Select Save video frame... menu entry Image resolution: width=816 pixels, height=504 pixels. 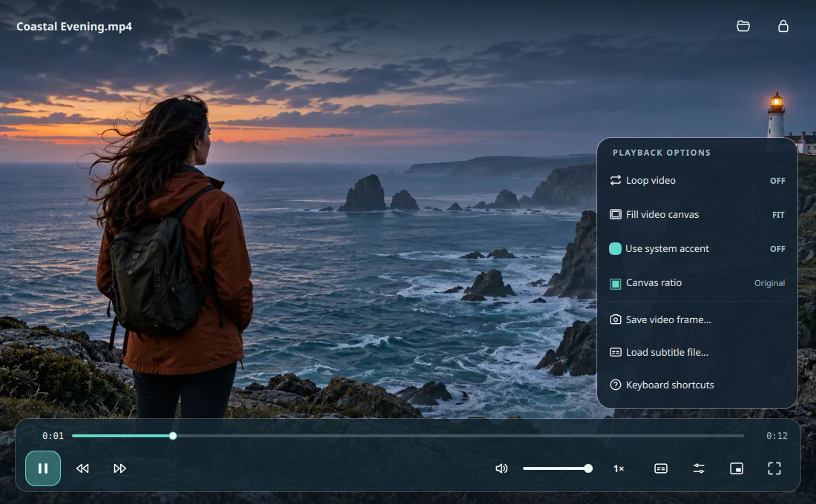697,319
